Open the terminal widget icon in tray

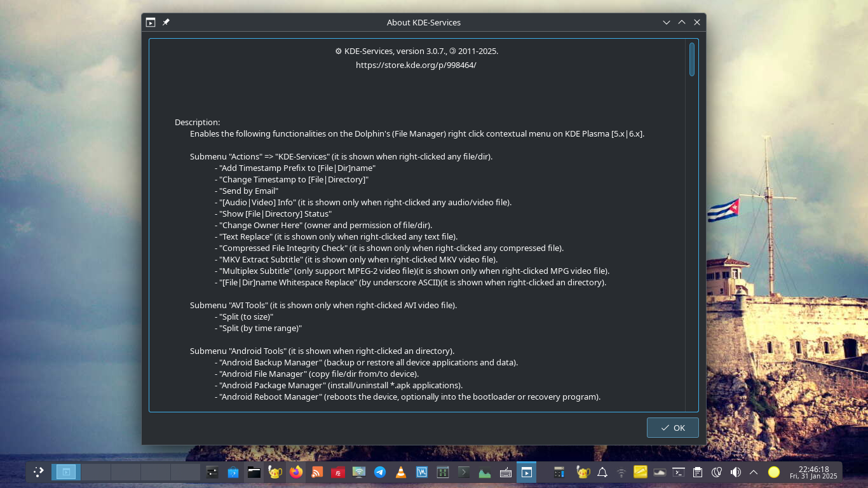click(679, 472)
